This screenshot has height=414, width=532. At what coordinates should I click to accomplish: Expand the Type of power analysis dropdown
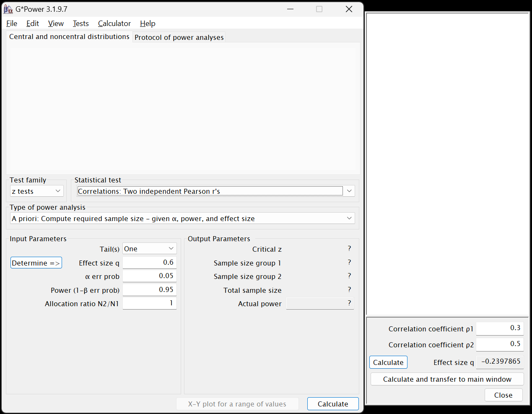[182, 219]
